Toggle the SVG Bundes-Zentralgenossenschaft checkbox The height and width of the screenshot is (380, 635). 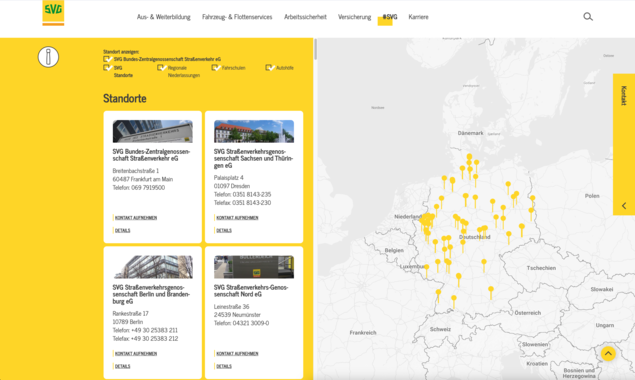click(x=107, y=59)
